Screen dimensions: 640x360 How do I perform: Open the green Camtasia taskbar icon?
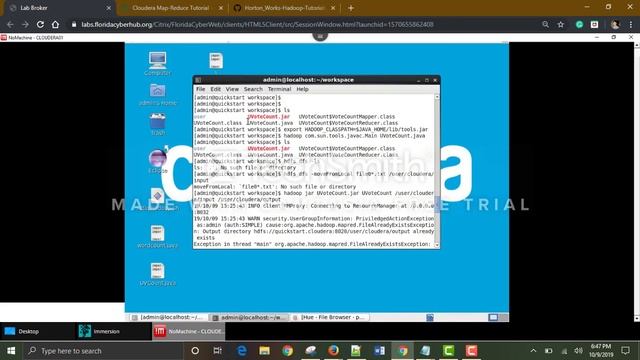[x=448, y=351]
